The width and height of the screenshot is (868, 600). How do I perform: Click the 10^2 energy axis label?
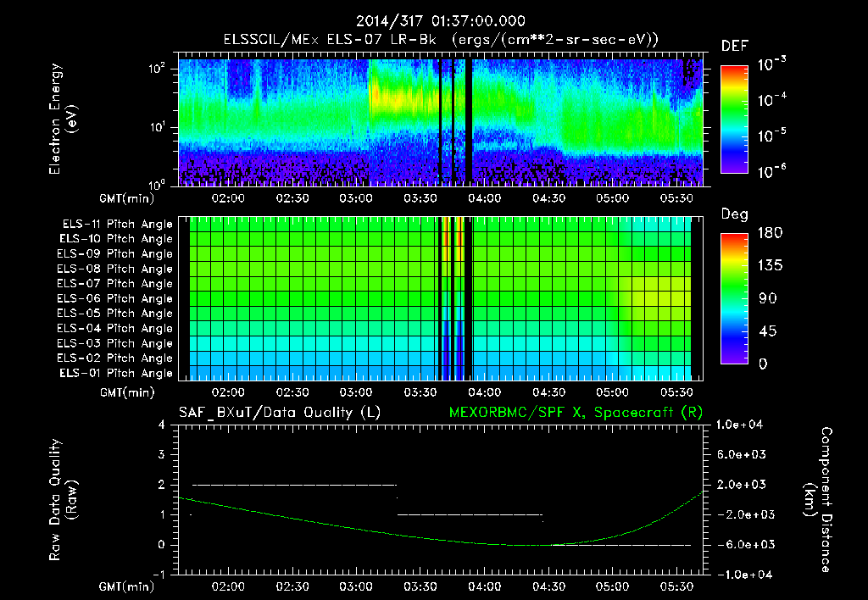[157, 69]
